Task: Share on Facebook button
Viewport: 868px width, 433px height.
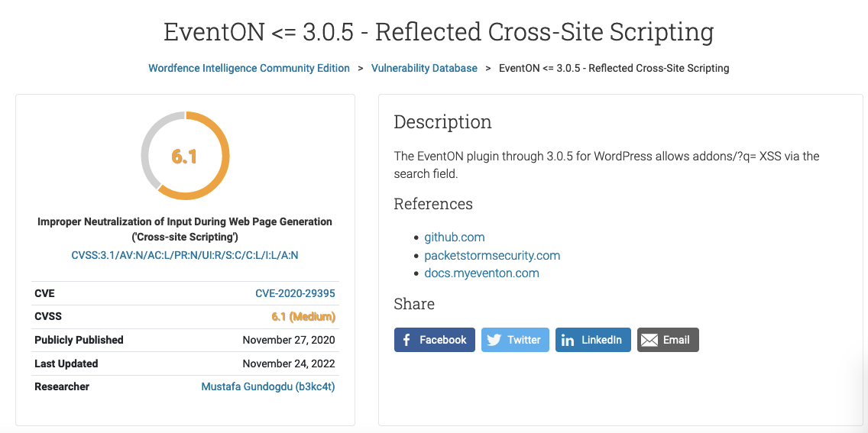Action: (x=435, y=340)
